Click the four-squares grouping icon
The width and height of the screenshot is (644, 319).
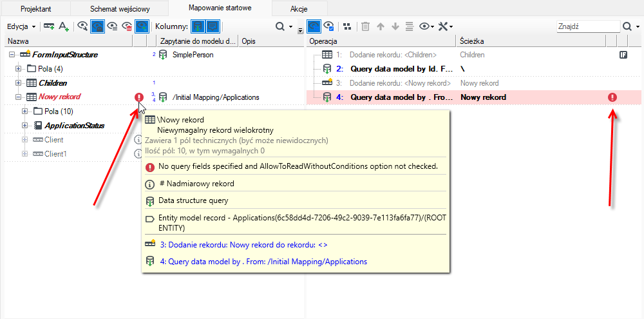[348, 26]
